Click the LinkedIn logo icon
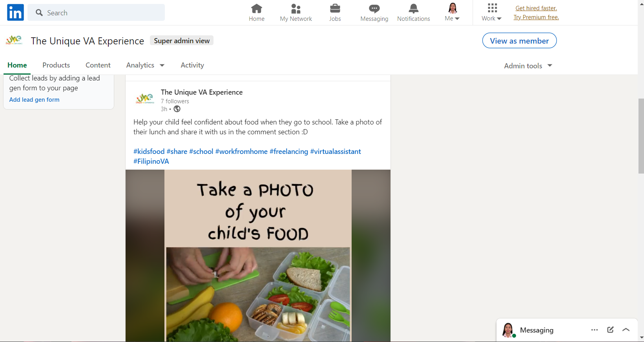The image size is (644, 342). (15, 13)
